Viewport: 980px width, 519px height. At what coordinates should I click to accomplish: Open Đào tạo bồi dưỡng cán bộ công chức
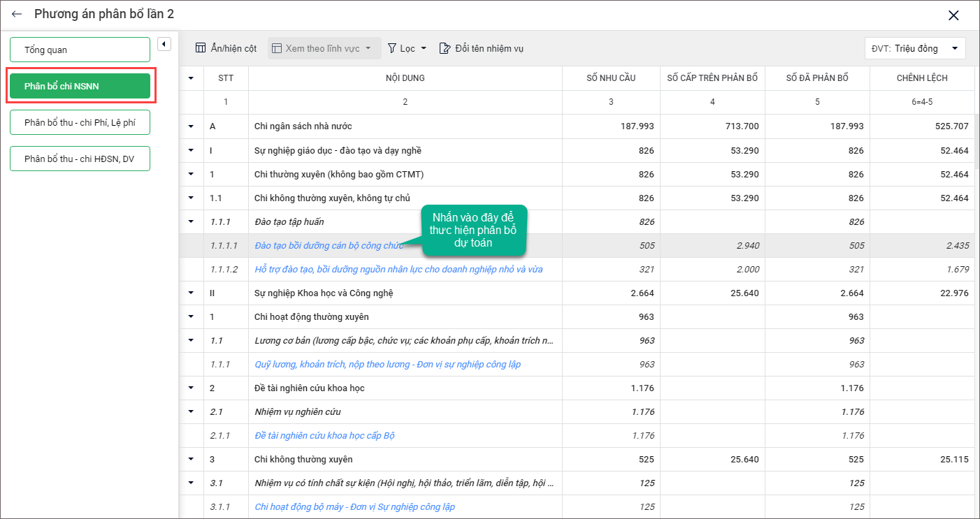coord(329,246)
